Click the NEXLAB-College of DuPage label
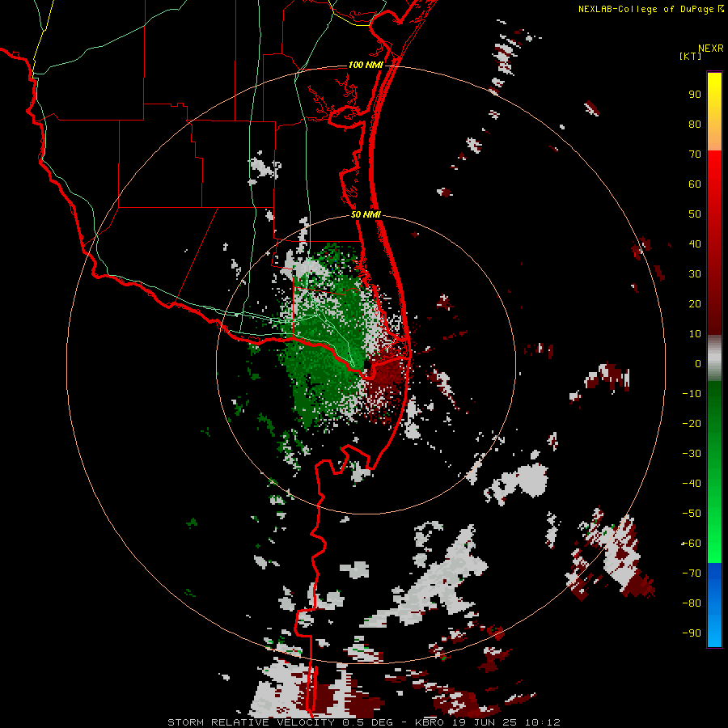Screen dimensions: 728x728 point(645,9)
